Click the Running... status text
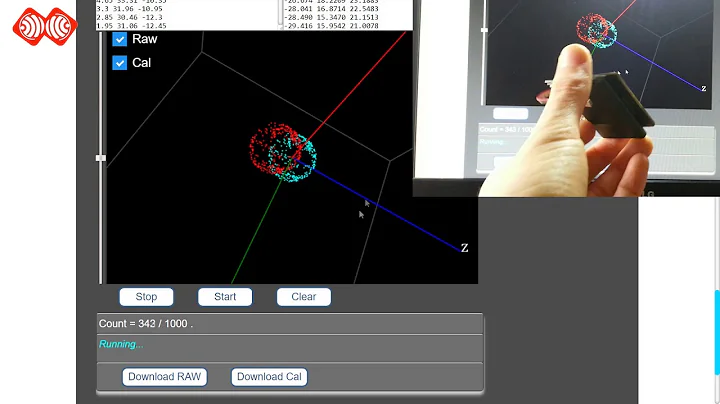The image size is (720, 404). (121, 344)
